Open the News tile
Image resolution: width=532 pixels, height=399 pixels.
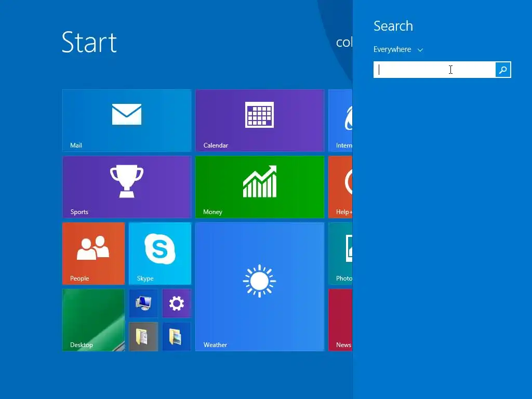[341, 320]
